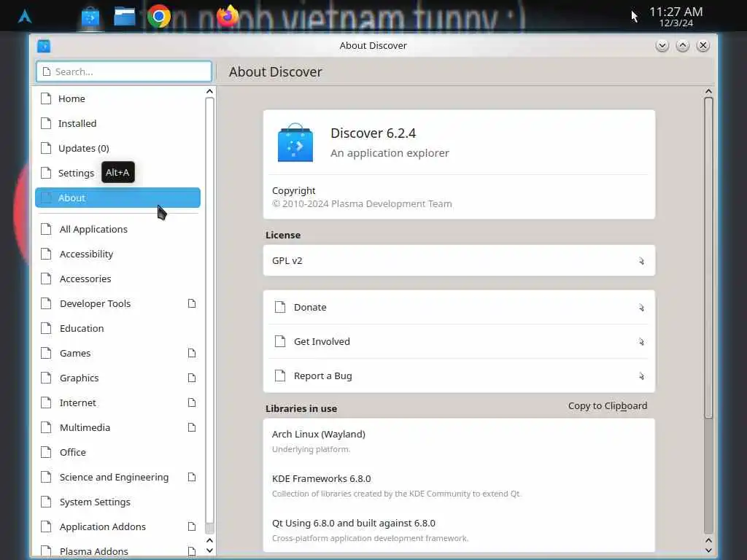
Task: Open the Plasma Addons category
Action: pyautogui.click(x=117, y=550)
